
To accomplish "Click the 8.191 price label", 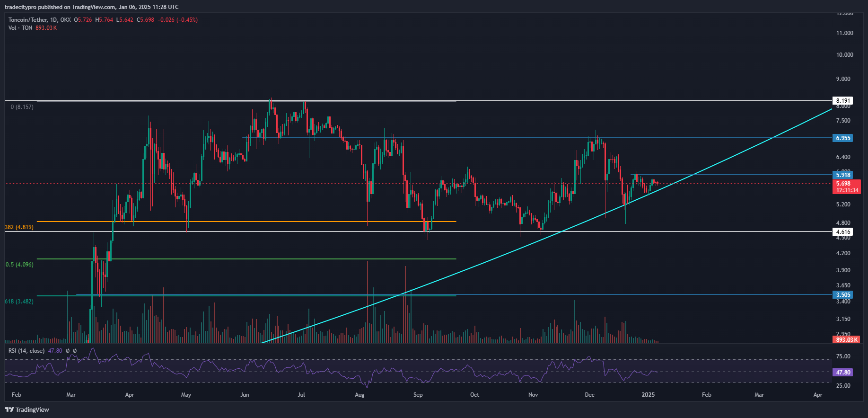I will [843, 100].
